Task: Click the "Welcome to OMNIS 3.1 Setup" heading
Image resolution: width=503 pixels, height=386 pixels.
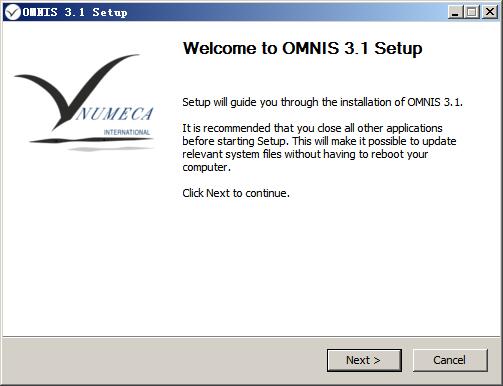Action: coord(303,48)
